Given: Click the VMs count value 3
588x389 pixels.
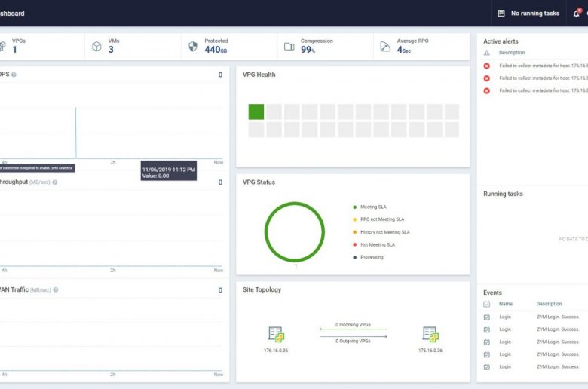Looking at the screenshot, I should coord(111,50).
